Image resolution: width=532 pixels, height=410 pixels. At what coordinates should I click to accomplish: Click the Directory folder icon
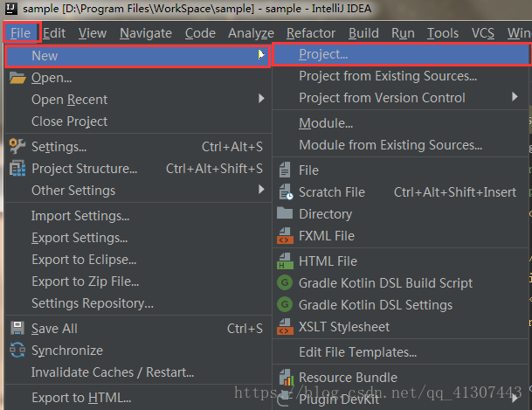tap(285, 213)
